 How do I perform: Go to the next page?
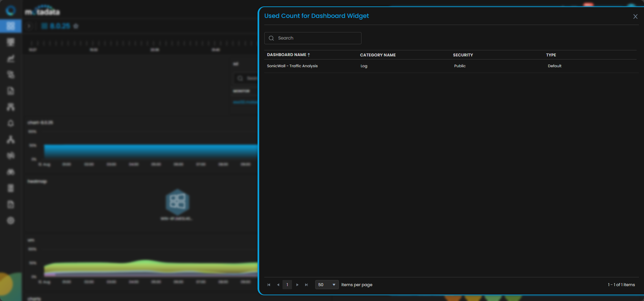(297, 285)
